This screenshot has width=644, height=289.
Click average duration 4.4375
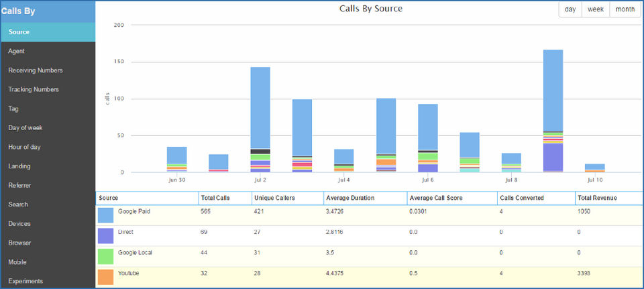coord(335,273)
